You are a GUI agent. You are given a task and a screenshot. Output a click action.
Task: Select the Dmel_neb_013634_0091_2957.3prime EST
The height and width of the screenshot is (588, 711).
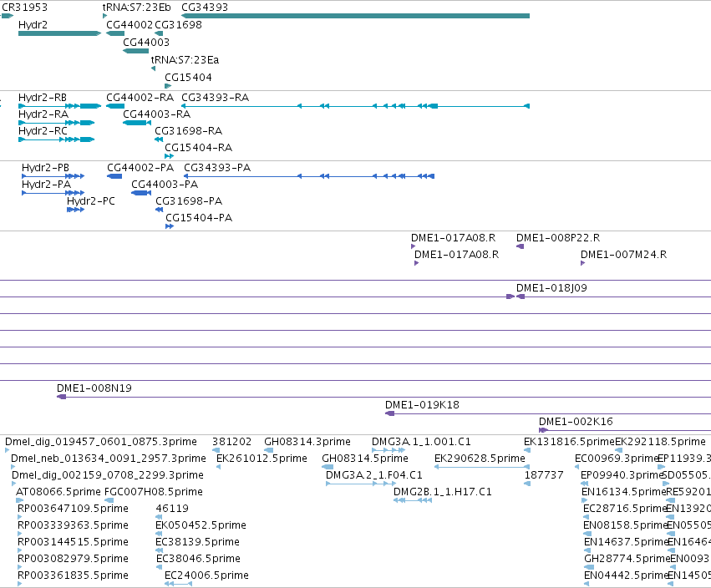coord(13,467)
